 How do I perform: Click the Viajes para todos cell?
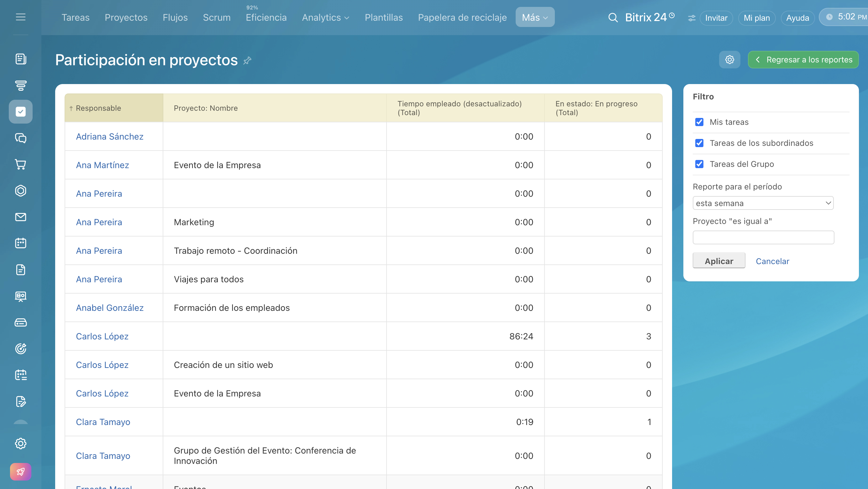pos(275,279)
